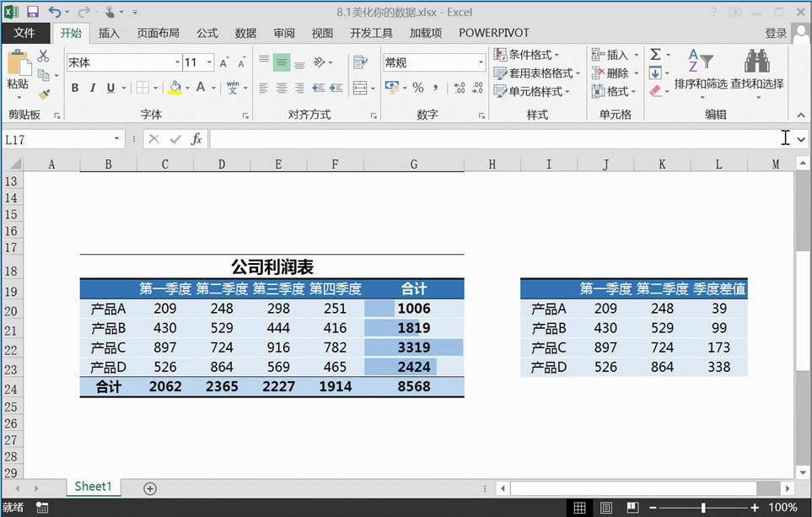Select the Sheet1 worksheet tab

pyautogui.click(x=93, y=487)
